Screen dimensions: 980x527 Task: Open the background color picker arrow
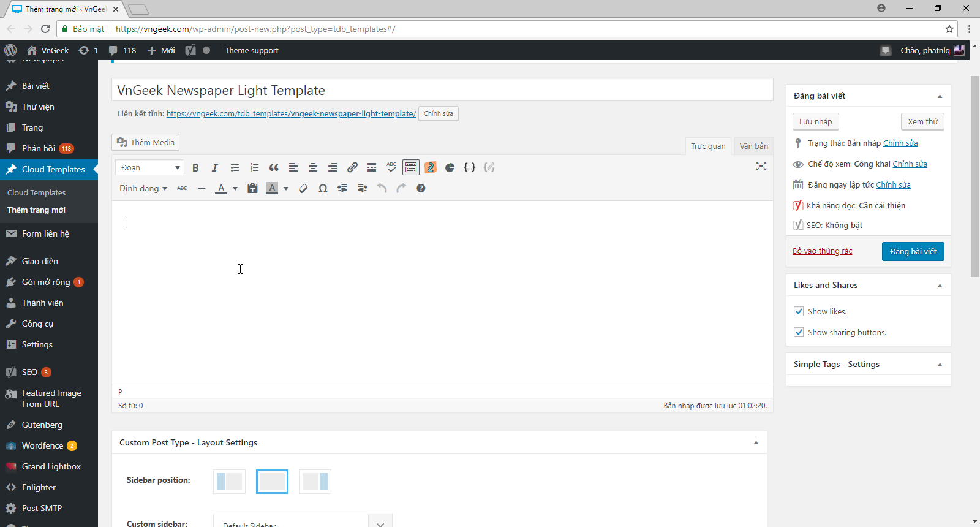coord(286,188)
